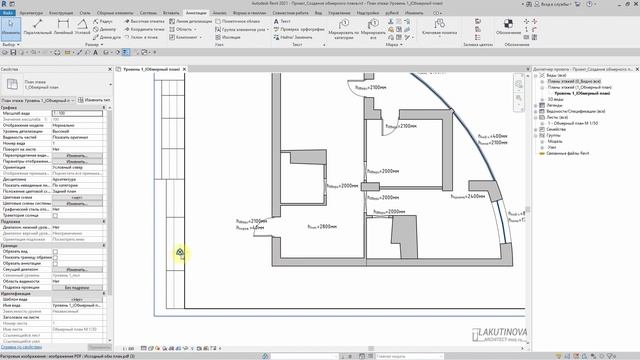Switch to the Вставить ribbon tab

click(171, 13)
